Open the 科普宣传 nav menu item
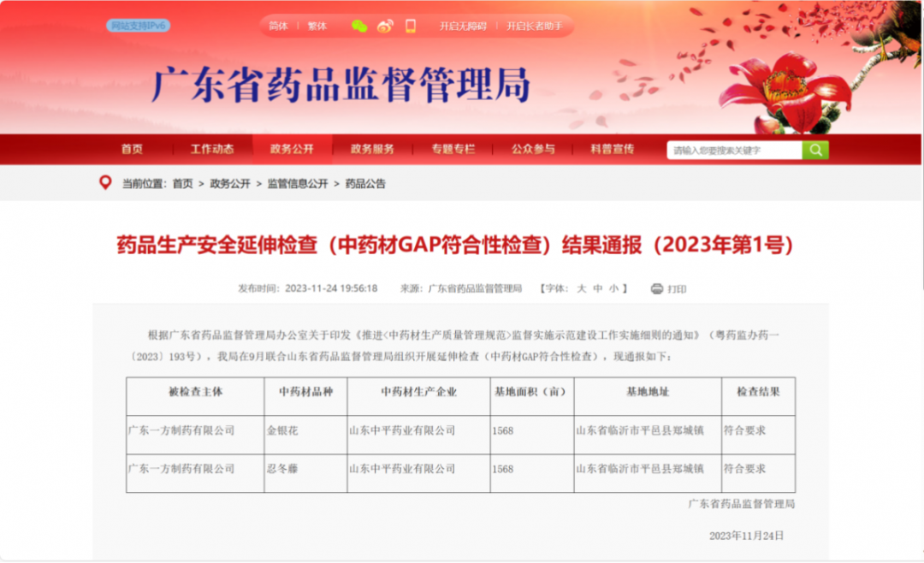 pyautogui.click(x=613, y=150)
